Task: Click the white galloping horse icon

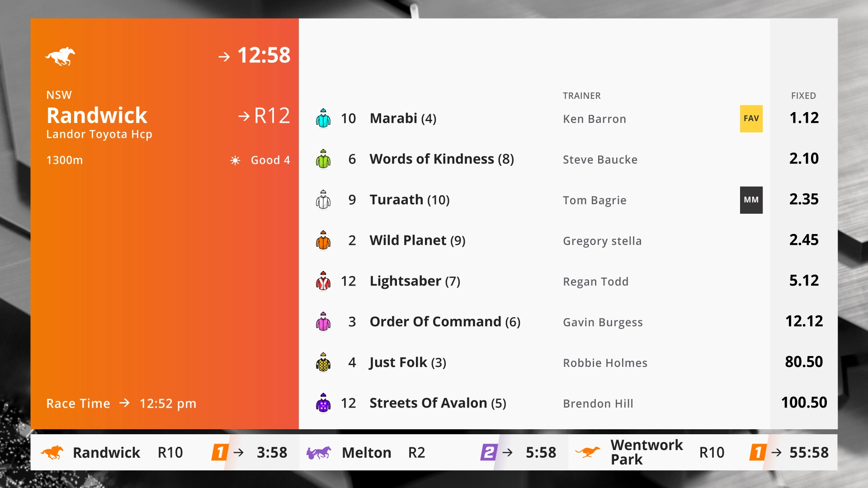Action: 60,56
